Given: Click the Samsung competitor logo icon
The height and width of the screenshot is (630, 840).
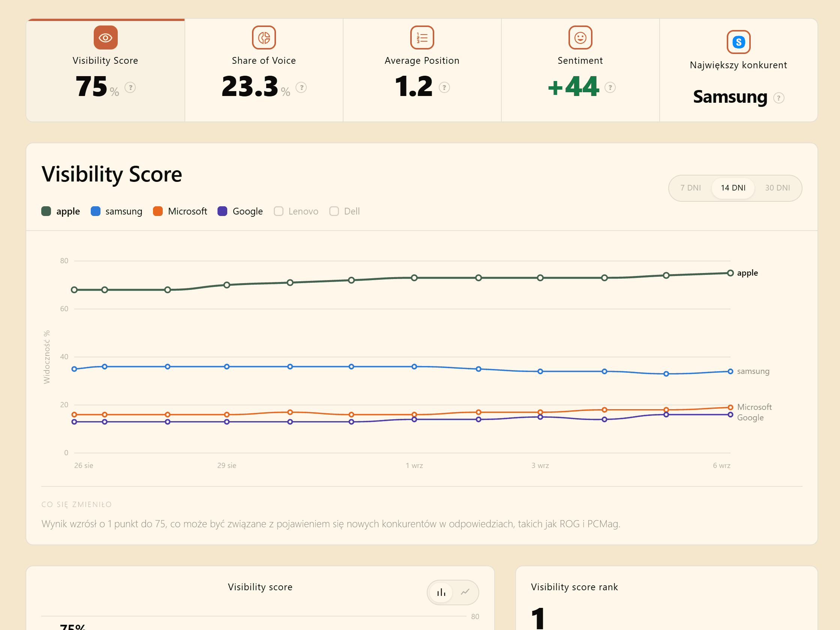Looking at the screenshot, I should point(739,42).
